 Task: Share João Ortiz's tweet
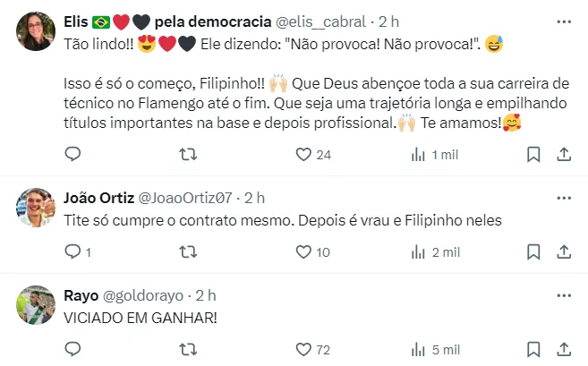tap(564, 253)
